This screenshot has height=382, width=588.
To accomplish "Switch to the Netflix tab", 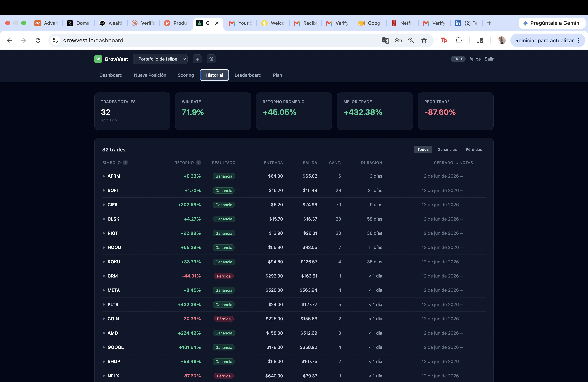I will coord(402,23).
